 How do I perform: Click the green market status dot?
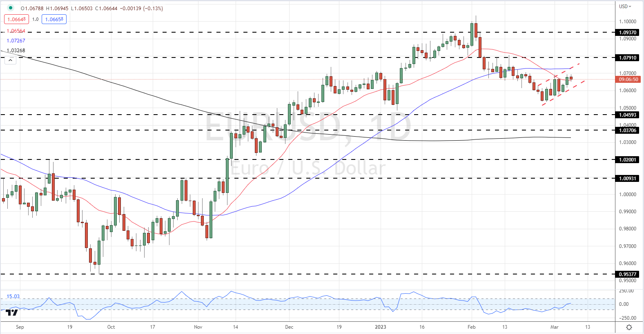click(11, 8)
